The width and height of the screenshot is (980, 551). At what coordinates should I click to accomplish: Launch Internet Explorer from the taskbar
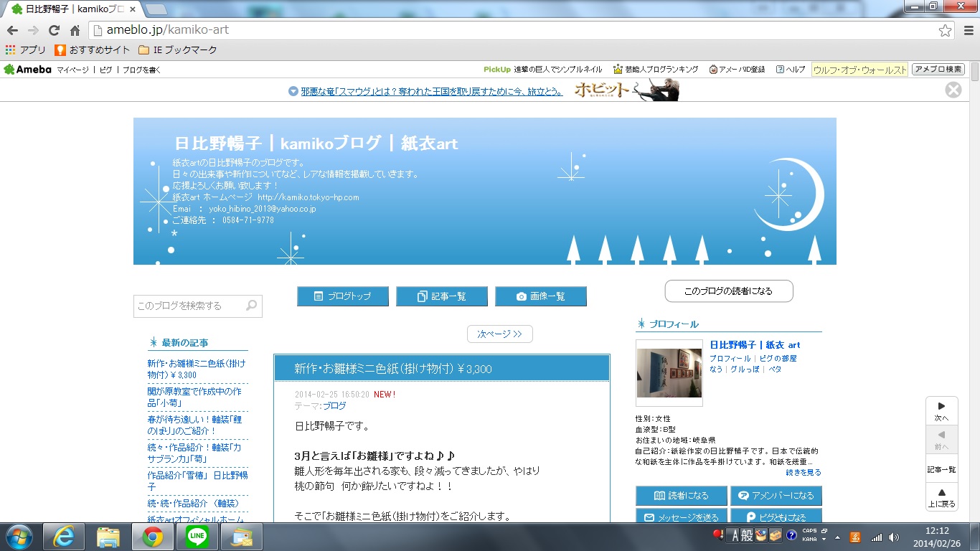pyautogui.click(x=64, y=537)
